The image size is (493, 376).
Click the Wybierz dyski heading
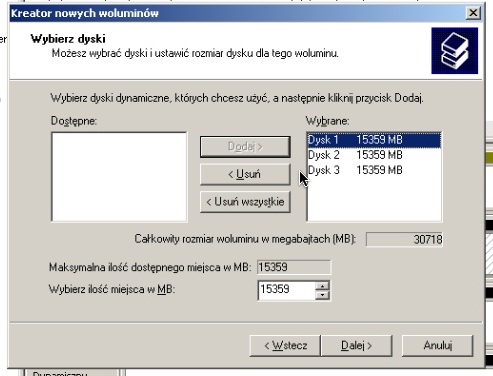(x=68, y=39)
